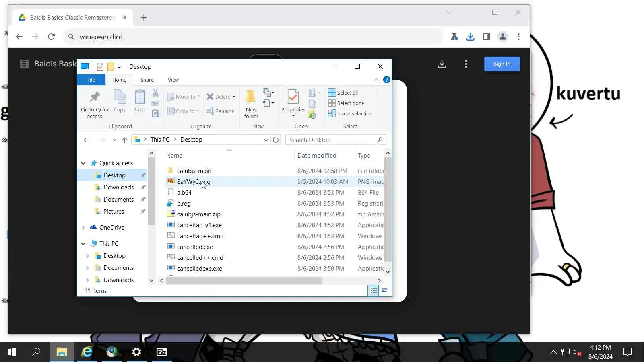Open the Delete dropdown arrow
This screenshot has height=362, width=644.
coord(234,97)
